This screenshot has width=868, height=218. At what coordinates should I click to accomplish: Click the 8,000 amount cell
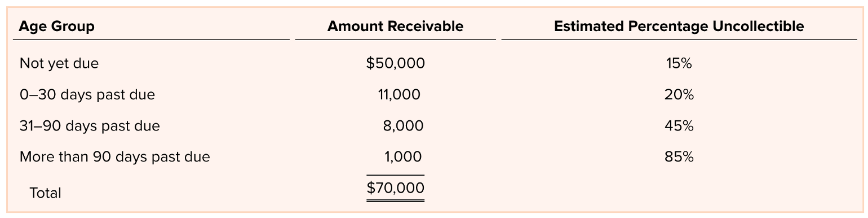click(x=402, y=126)
